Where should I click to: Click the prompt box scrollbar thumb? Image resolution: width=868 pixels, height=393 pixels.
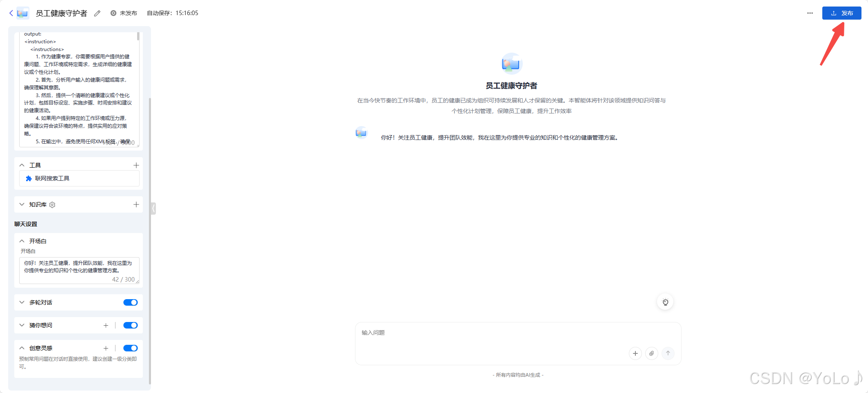(x=138, y=36)
